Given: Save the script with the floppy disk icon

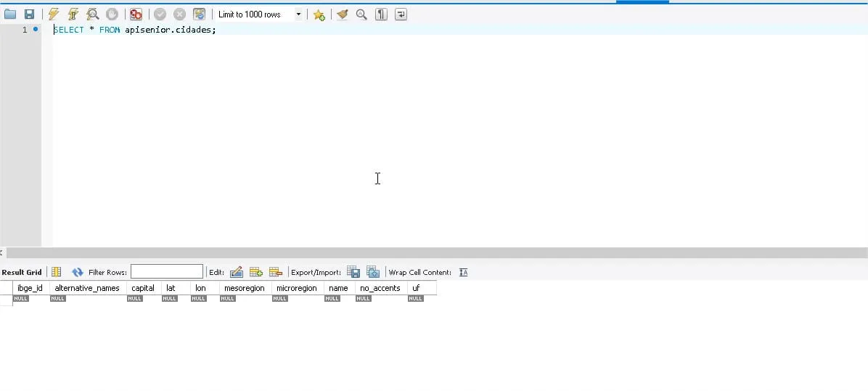Looking at the screenshot, I should (x=29, y=15).
